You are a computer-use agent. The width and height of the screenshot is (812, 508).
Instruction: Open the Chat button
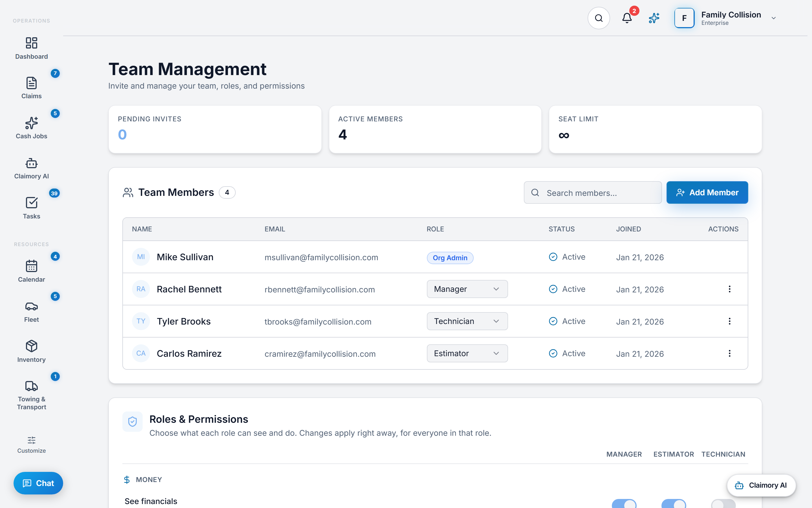pyautogui.click(x=38, y=483)
